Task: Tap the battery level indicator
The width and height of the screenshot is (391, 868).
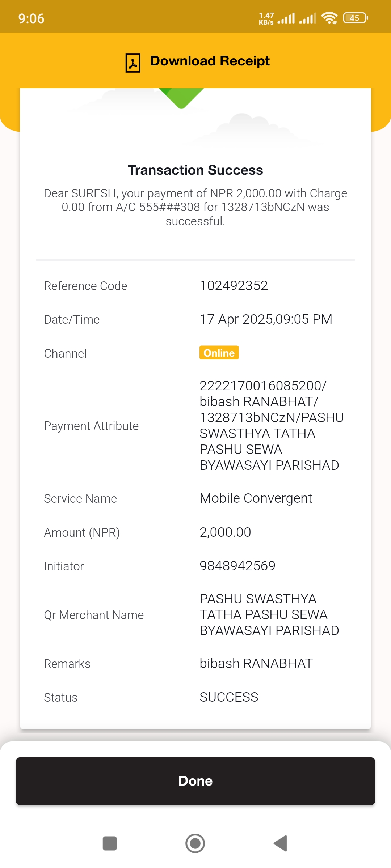Action: pos(356,18)
